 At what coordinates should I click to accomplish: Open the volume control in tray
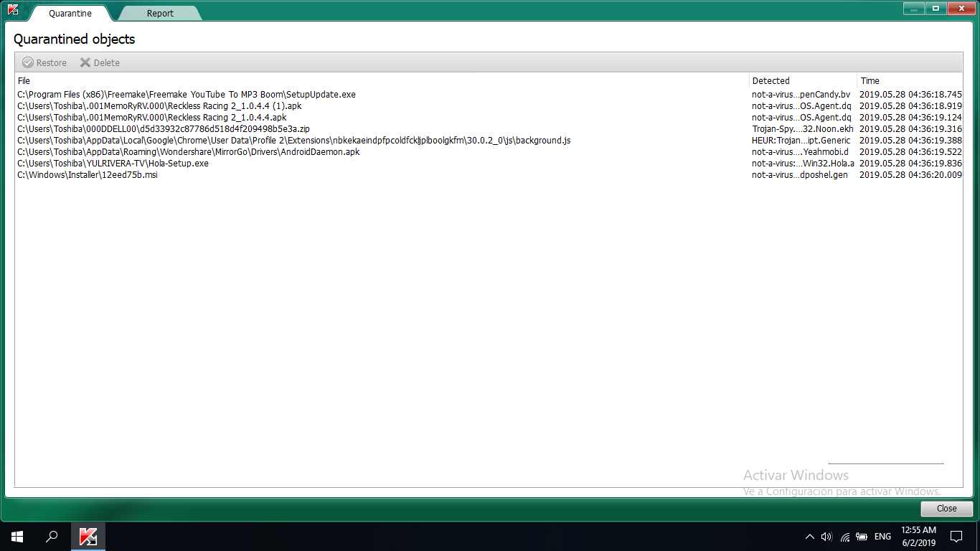(x=826, y=537)
